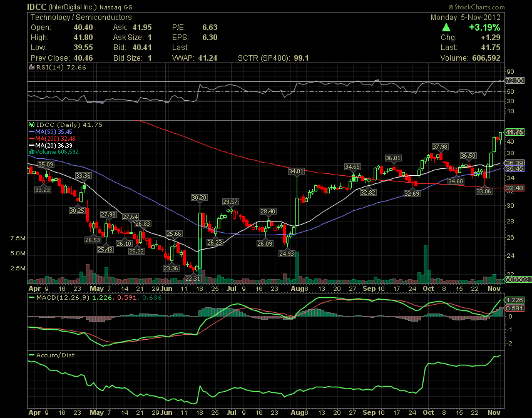
Task: Click the tall October volume spike bar
Action: pos(426,264)
